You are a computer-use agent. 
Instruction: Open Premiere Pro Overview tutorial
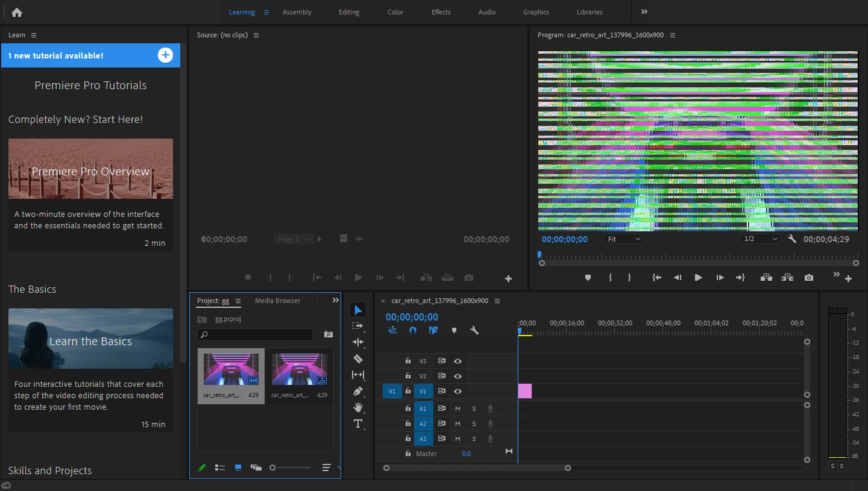[90, 195]
